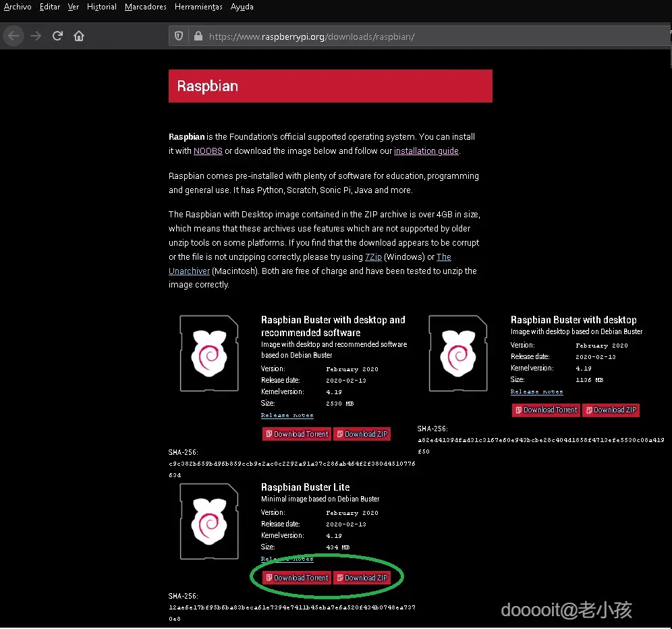Open the Ver menu
Viewport: 672px width, 629px height.
pos(74,7)
